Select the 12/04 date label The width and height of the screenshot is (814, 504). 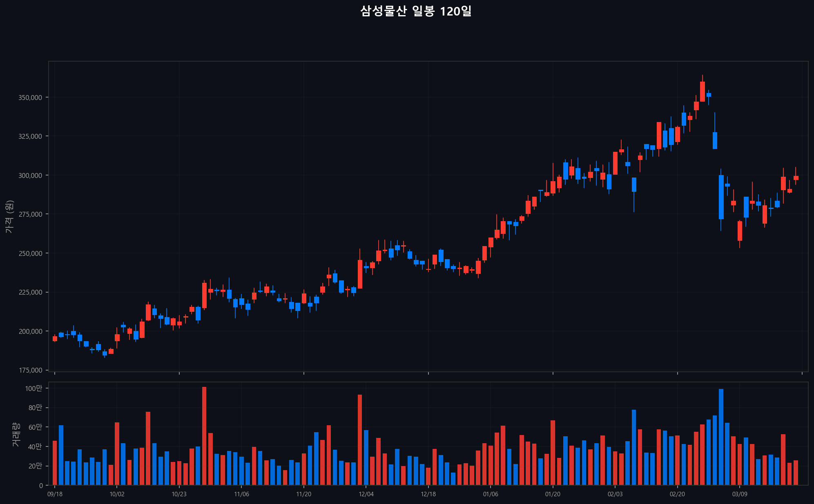coord(366,494)
